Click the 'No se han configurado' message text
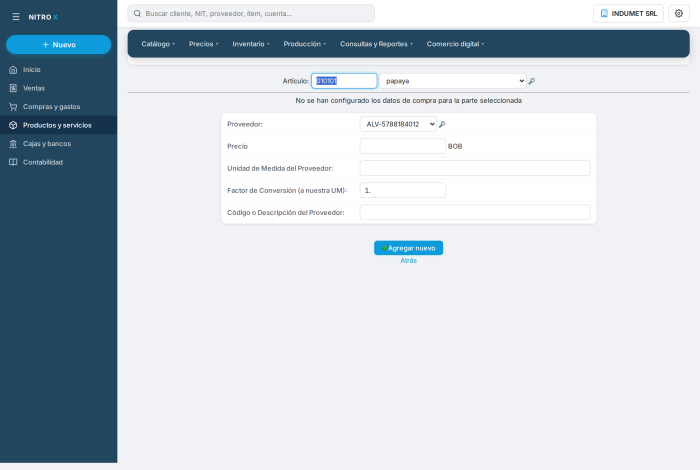The image size is (700, 470). point(408,101)
